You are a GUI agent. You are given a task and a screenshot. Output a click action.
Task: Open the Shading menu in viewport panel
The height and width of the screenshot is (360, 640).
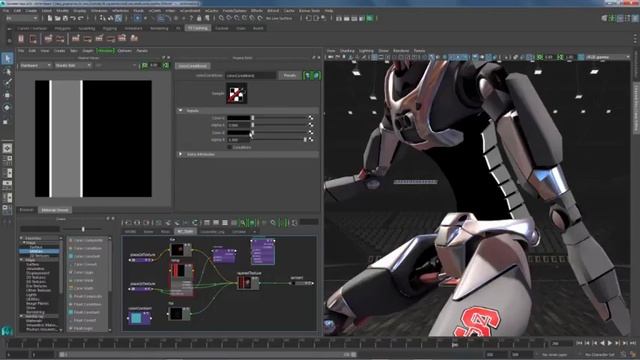pos(347,51)
